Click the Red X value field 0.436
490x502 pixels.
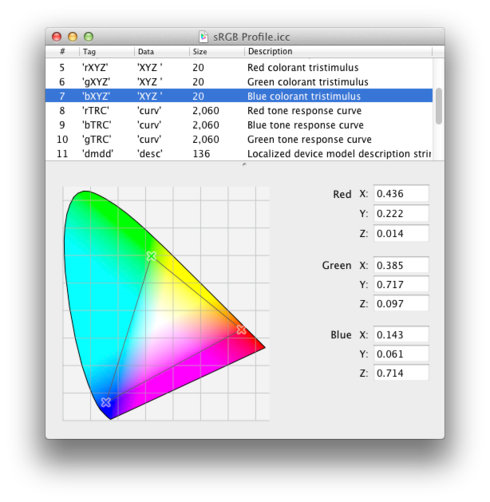401,194
